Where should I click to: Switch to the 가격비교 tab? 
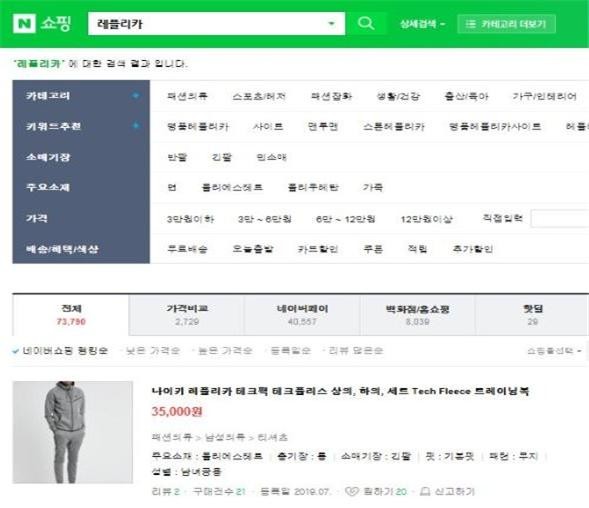point(187,315)
